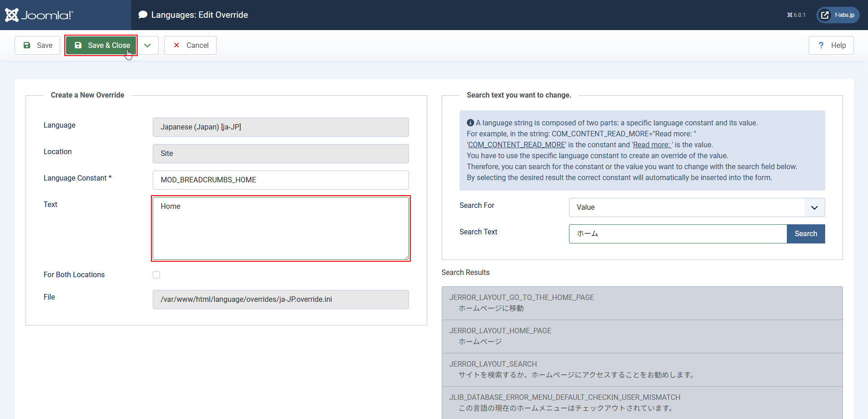The image size is (868, 419).
Task: Open the f-labs.jp site preview link
Action: coord(838,15)
